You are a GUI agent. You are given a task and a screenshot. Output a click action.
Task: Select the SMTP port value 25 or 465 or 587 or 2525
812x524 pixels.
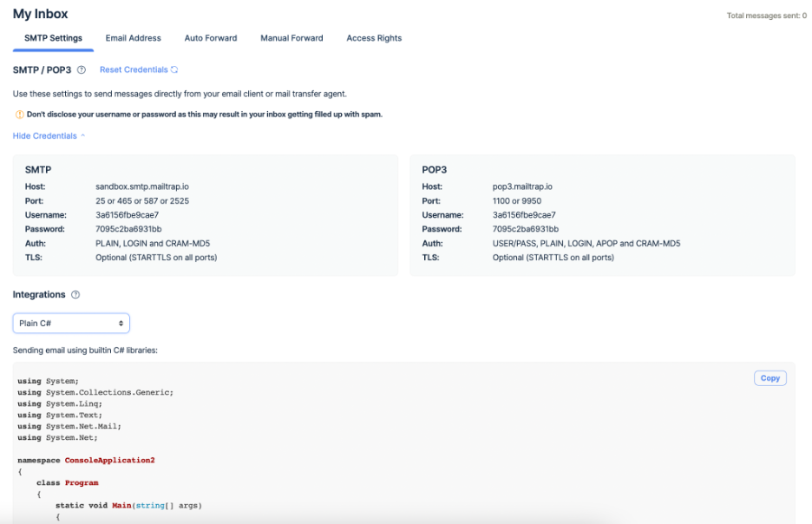142,201
